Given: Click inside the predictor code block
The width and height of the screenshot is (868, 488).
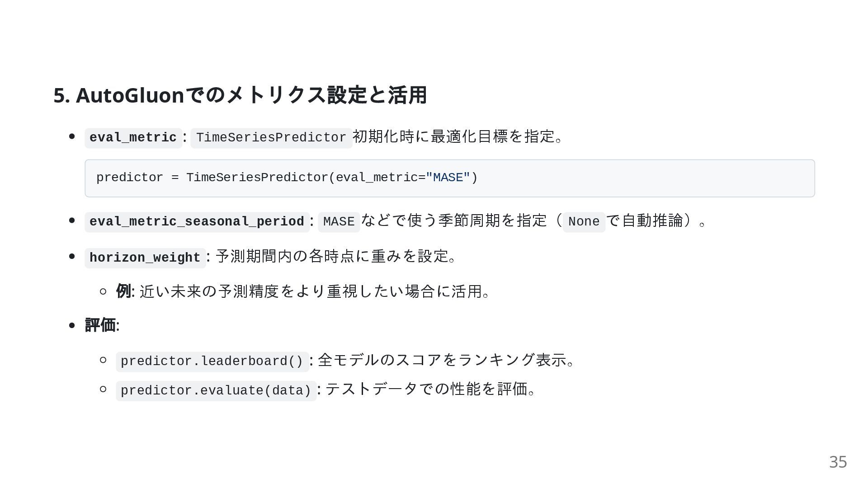Looking at the screenshot, I should click(450, 178).
